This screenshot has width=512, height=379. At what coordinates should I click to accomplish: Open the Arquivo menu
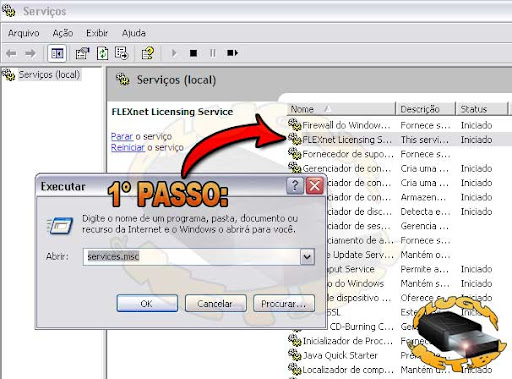click(24, 33)
